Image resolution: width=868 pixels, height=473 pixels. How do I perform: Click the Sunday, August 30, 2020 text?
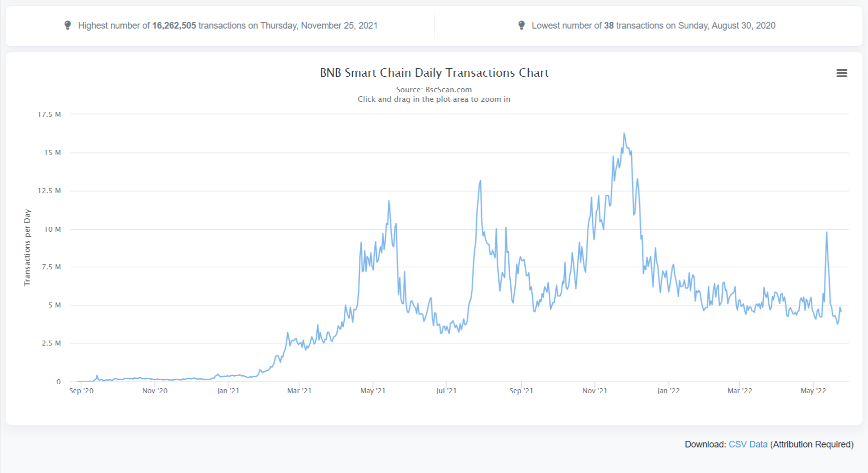727,26
